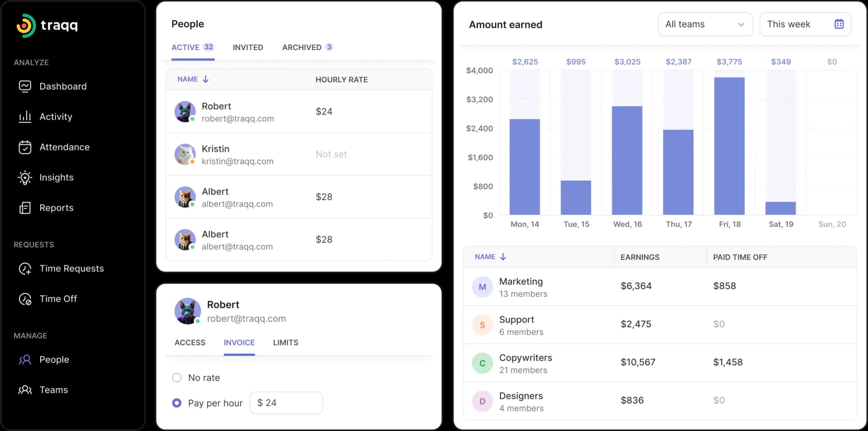This screenshot has width=868, height=431.
Task: Select the Pay per hour option
Action: pyautogui.click(x=176, y=403)
